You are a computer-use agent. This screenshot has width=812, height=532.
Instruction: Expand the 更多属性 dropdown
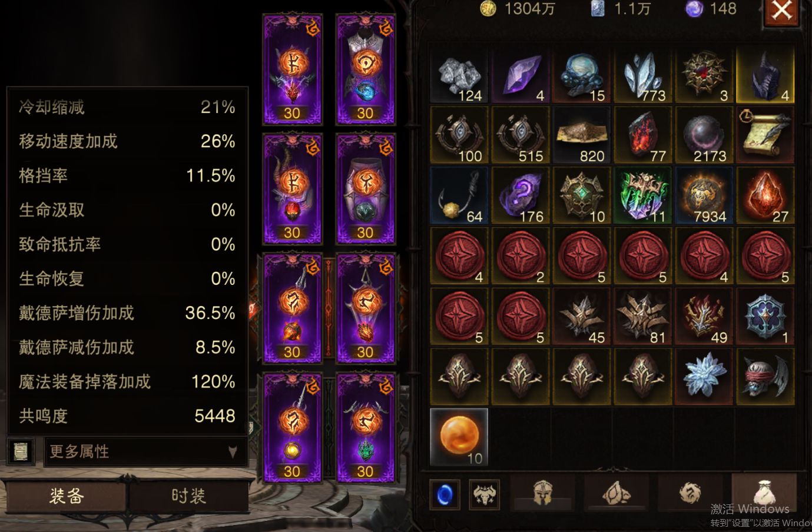click(x=145, y=452)
